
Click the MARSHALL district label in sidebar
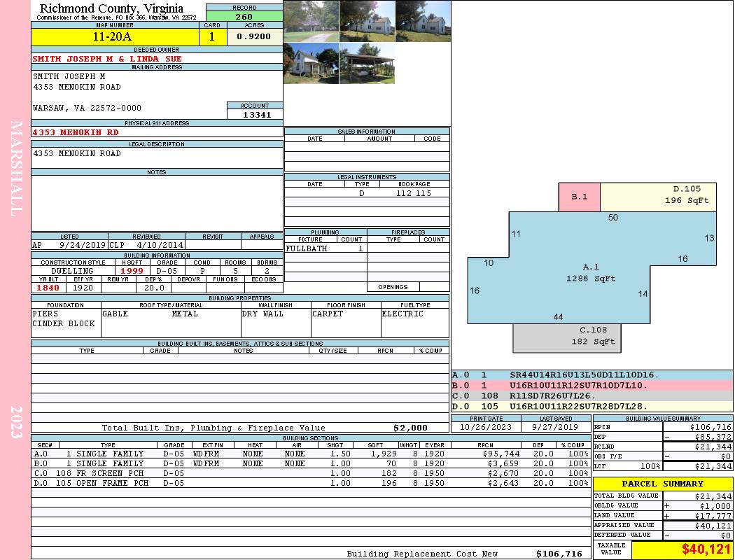click(x=16, y=169)
